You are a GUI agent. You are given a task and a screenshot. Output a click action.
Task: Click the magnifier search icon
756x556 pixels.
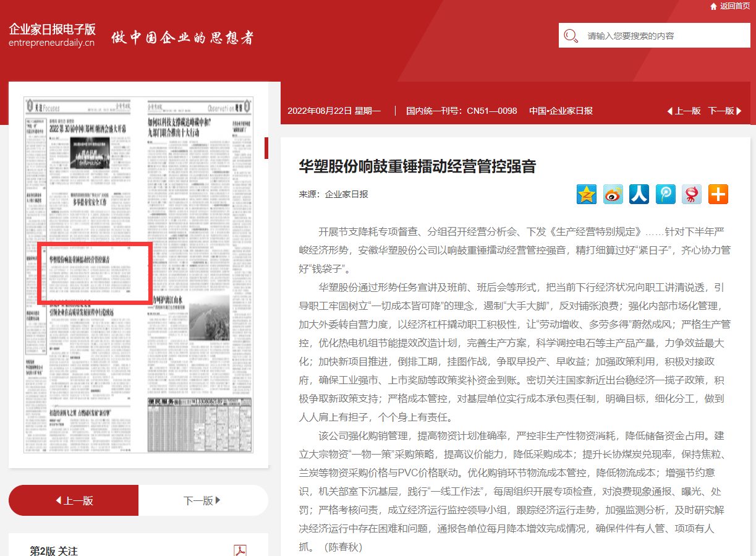[x=571, y=36]
